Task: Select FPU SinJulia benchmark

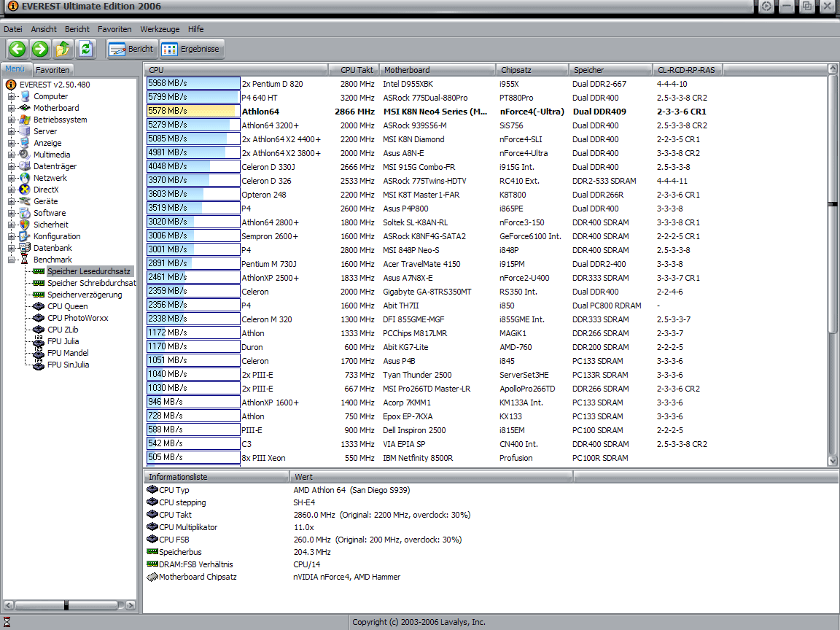Action: tap(68, 365)
